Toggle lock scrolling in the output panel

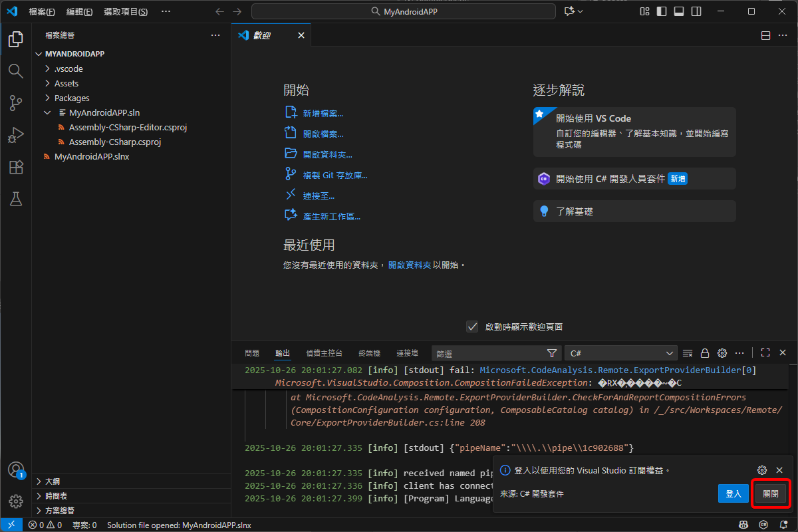[705, 352]
